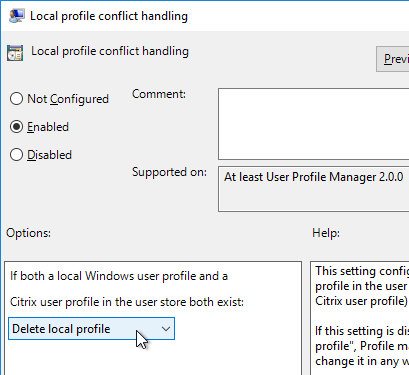Click the window icon in the title bar
The image size is (409, 375).
(17, 16)
